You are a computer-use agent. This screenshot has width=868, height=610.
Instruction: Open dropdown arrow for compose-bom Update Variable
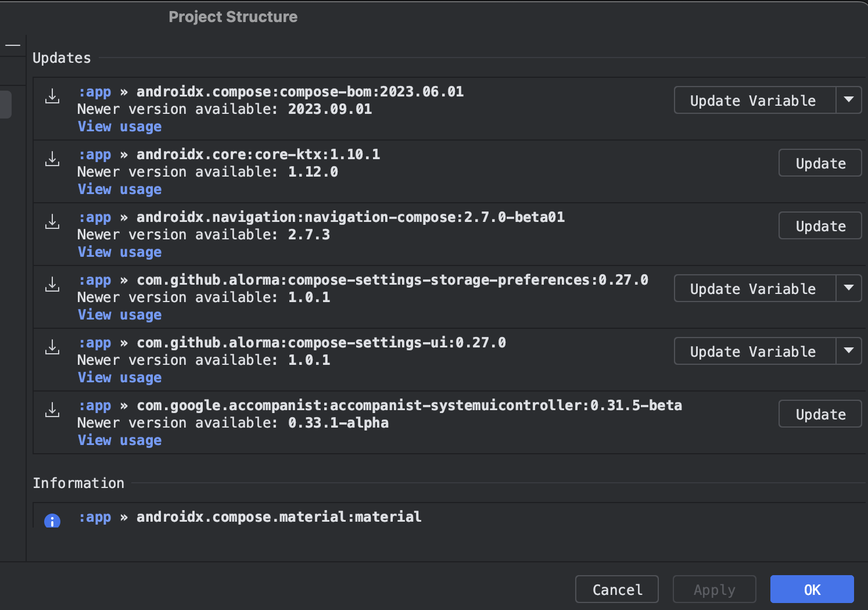click(x=849, y=100)
